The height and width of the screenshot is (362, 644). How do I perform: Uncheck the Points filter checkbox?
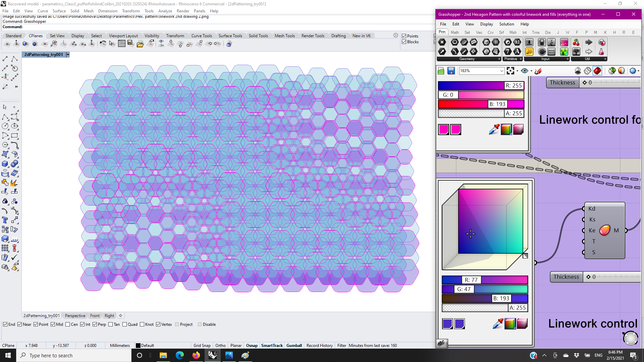[404, 36]
